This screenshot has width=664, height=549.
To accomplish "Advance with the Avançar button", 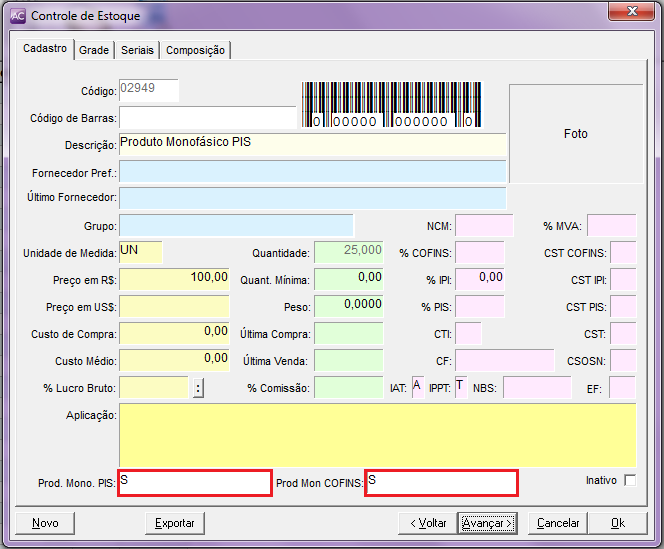I will (x=488, y=523).
